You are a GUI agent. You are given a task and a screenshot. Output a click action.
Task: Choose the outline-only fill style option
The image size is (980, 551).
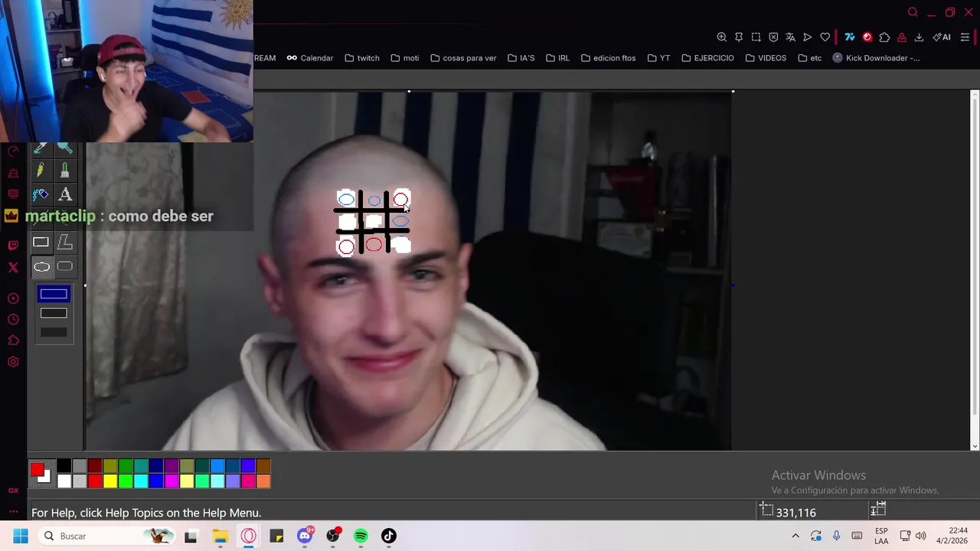[x=54, y=294]
